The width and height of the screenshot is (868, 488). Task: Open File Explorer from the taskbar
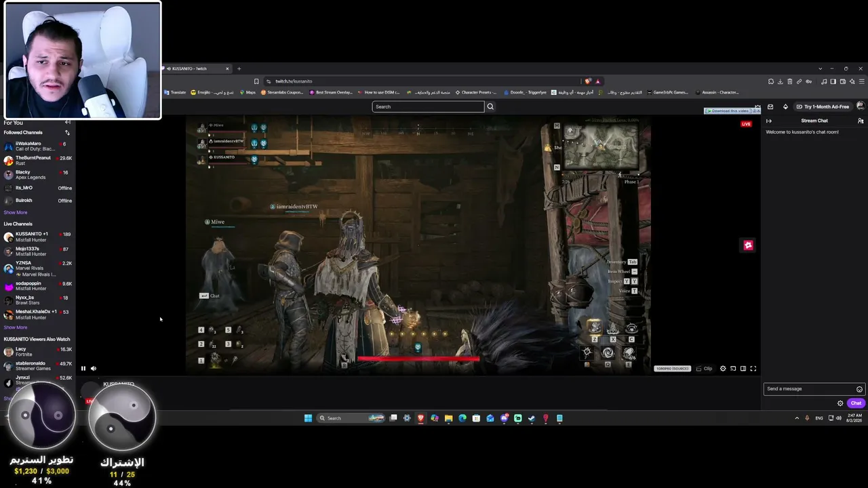[449, 418]
